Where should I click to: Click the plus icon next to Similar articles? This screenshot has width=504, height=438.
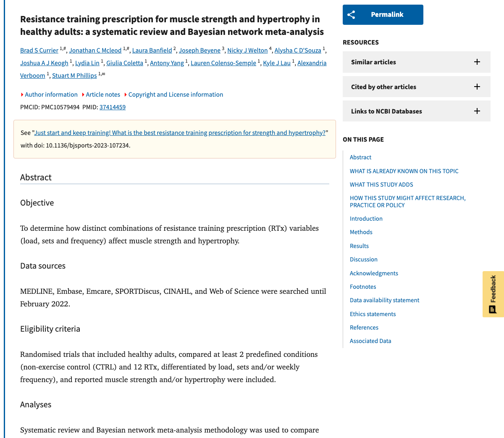point(477,62)
